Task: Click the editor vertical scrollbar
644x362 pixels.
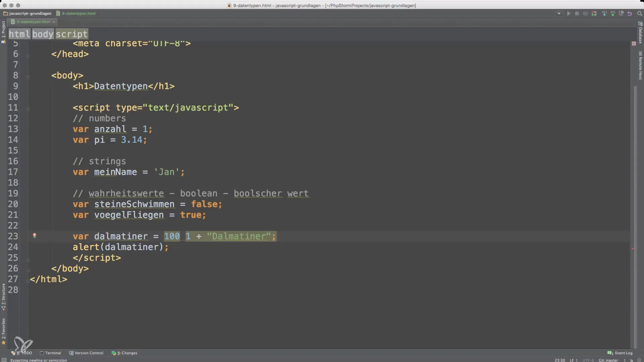Action: pyautogui.click(x=635, y=218)
